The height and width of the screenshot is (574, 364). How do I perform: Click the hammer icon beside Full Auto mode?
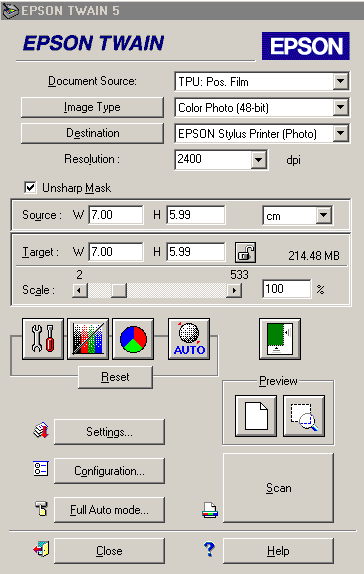(x=41, y=508)
